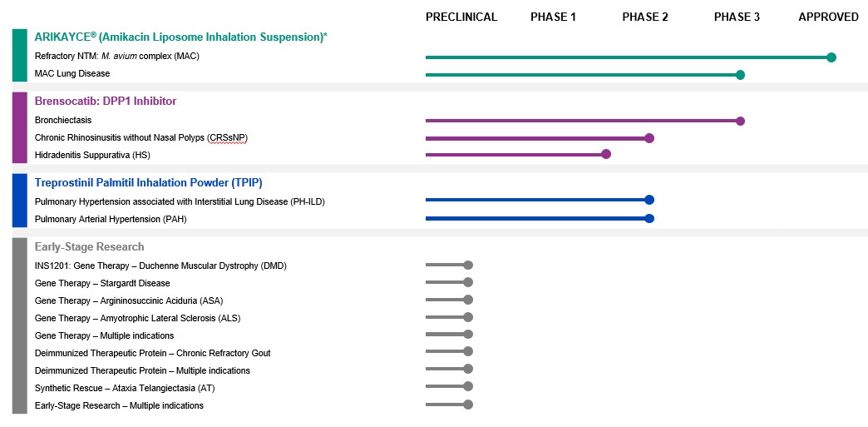Image resolution: width=868 pixels, height=427 pixels.
Task: Click the gray swatch beside Early-Stage Research
Action: (x=20, y=325)
